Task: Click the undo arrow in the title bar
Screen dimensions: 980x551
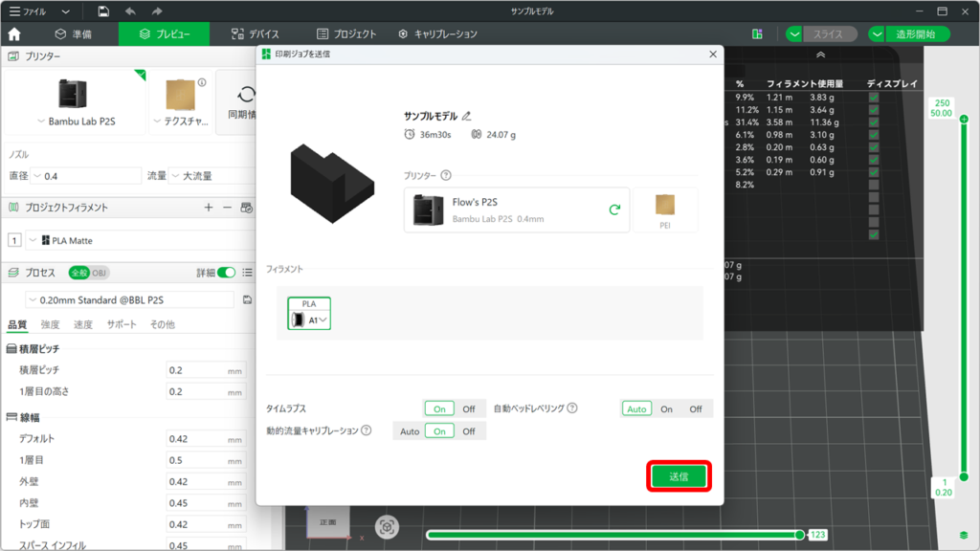Action: 130,11
